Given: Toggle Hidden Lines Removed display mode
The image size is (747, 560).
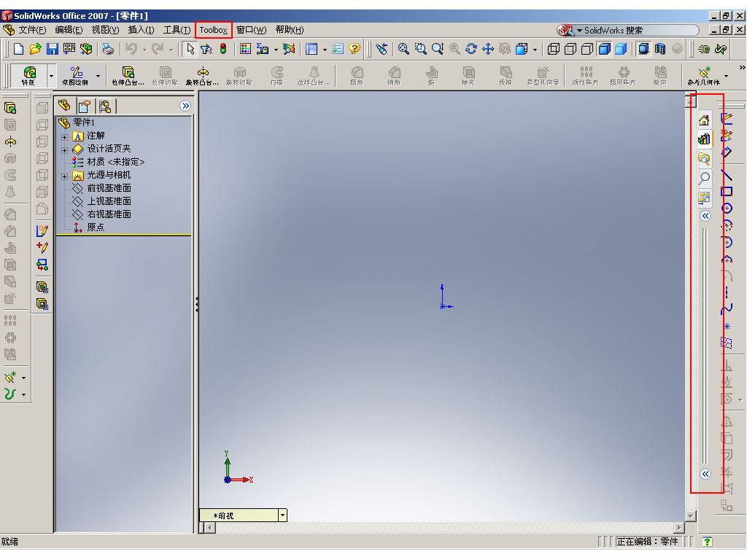Looking at the screenshot, I should pos(587,49).
